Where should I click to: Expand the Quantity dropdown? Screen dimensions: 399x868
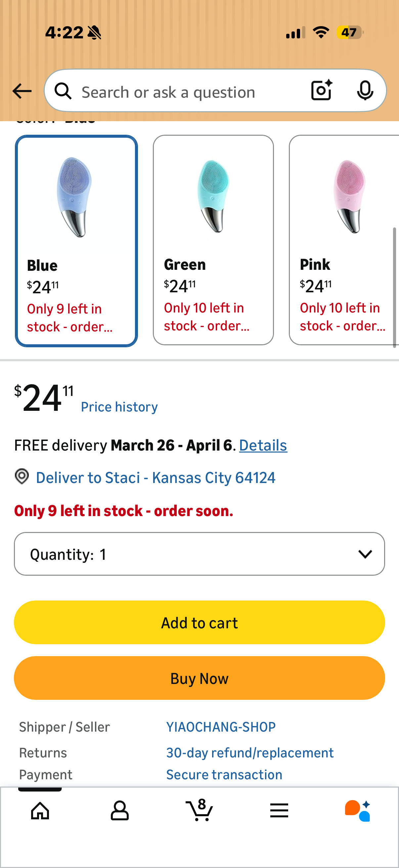[x=199, y=554]
